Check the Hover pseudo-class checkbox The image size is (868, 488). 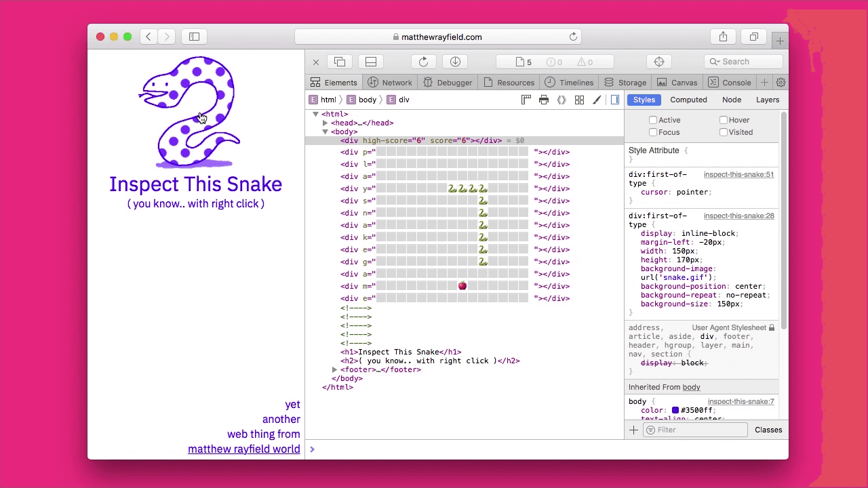(x=724, y=120)
